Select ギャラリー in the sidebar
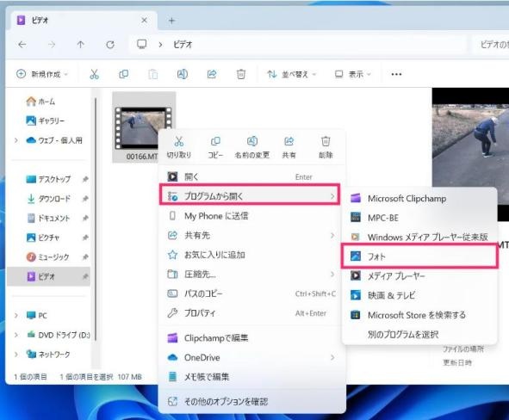 click(x=46, y=121)
